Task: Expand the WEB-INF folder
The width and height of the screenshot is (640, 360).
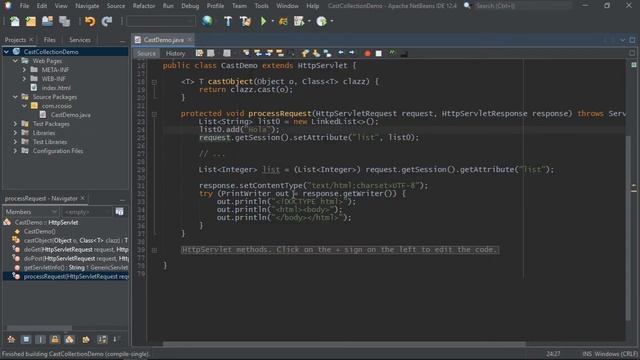Action: tap(24, 79)
